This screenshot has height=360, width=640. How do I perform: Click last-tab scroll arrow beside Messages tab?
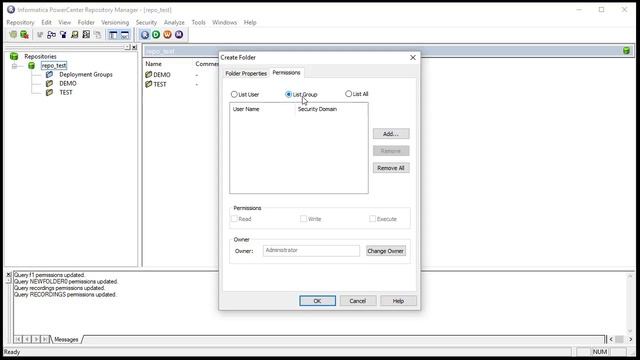(45, 339)
